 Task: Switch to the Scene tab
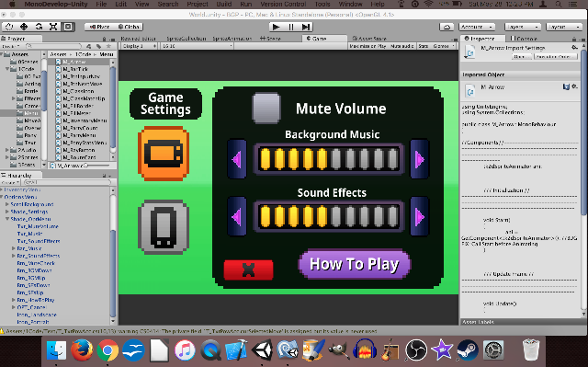click(270, 39)
